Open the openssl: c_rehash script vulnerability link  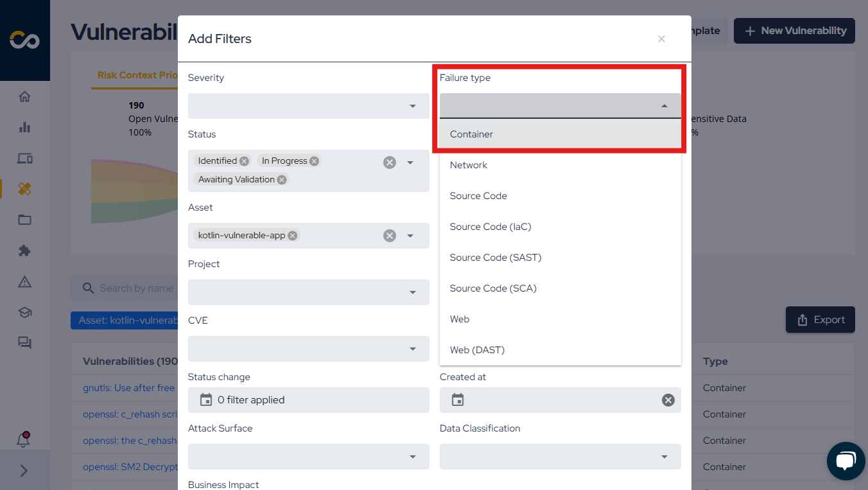[130, 414]
